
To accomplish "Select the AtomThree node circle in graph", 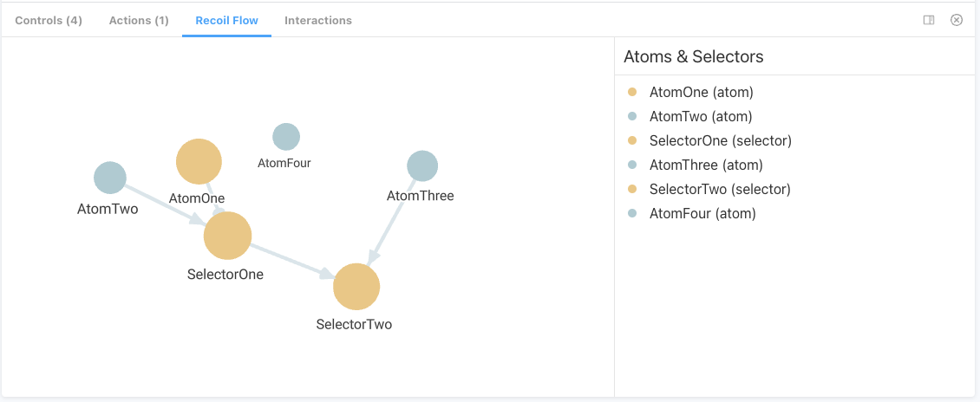I will 422,166.
